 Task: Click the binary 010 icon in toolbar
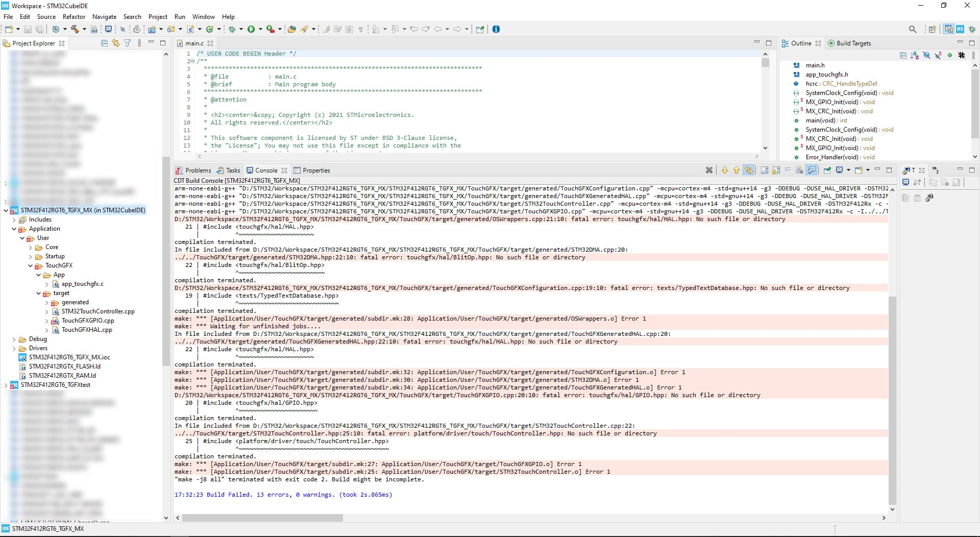point(94,29)
